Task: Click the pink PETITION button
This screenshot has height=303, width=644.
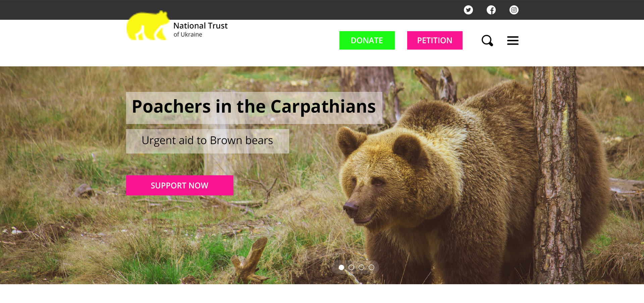Action: [435, 41]
